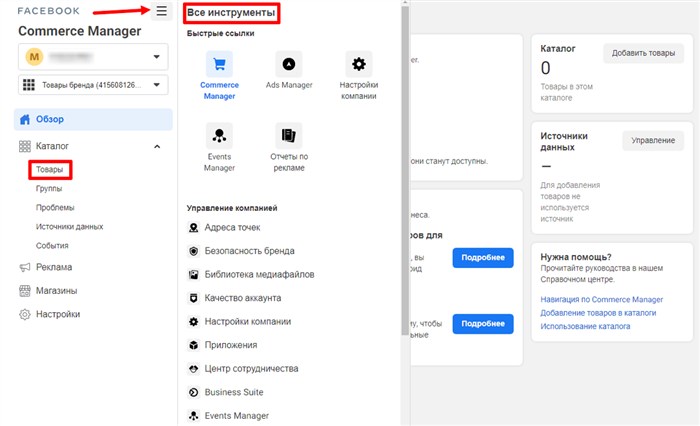Open the business account dropdown
700x426 pixels.
point(93,57)
